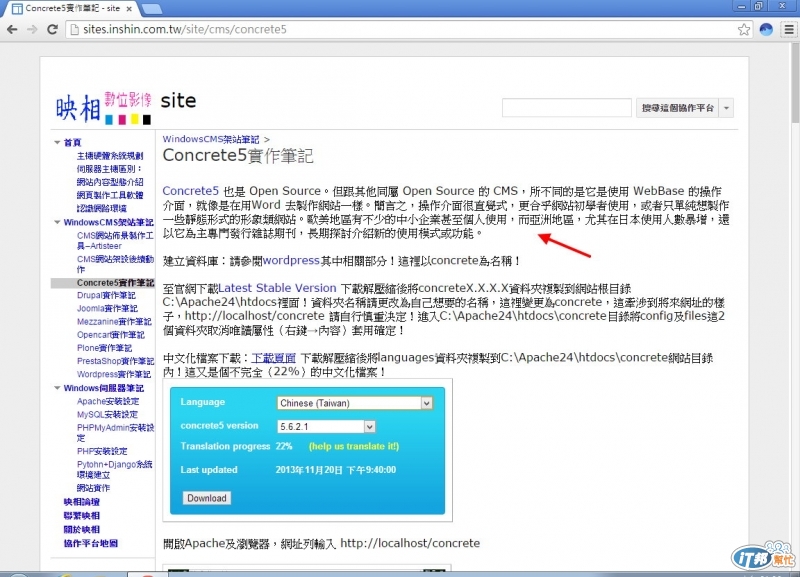The width and height of the screenshot is (800, 577).
Task: Open Mezzanine實作筆記 in sidebar
Action: click(114, 321)
